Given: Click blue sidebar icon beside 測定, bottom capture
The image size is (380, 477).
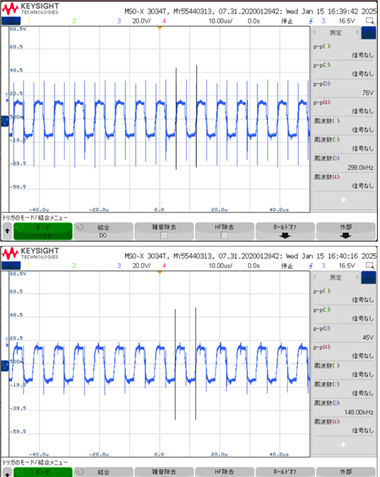Looking at the screenshot, I should coord(368,278).
